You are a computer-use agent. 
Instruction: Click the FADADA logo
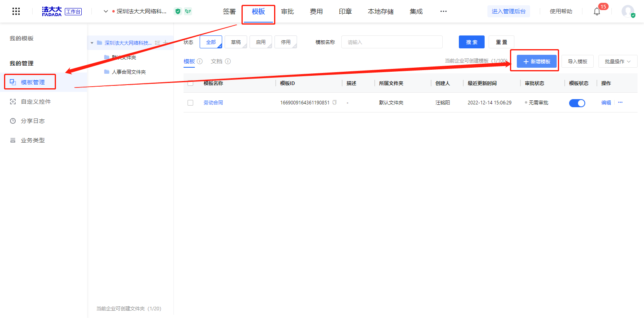click(x=52, y=11)
